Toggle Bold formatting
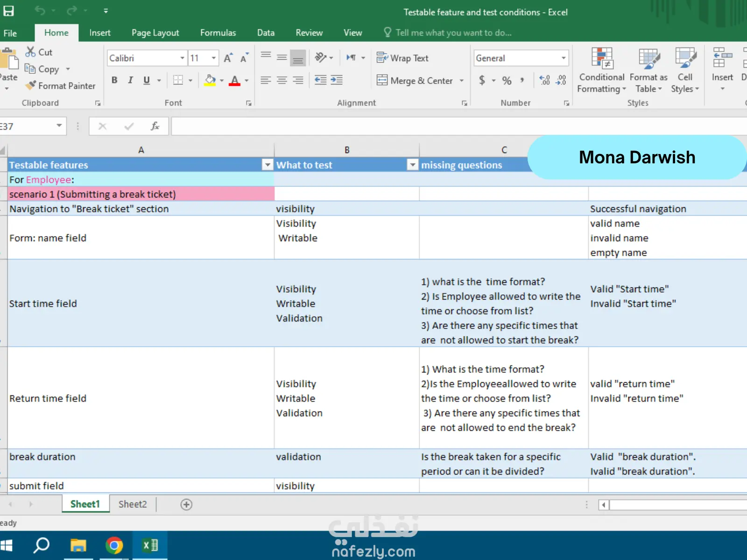This screenshot has height=560, width=747. pyautogui.click(x=114, y=80)
